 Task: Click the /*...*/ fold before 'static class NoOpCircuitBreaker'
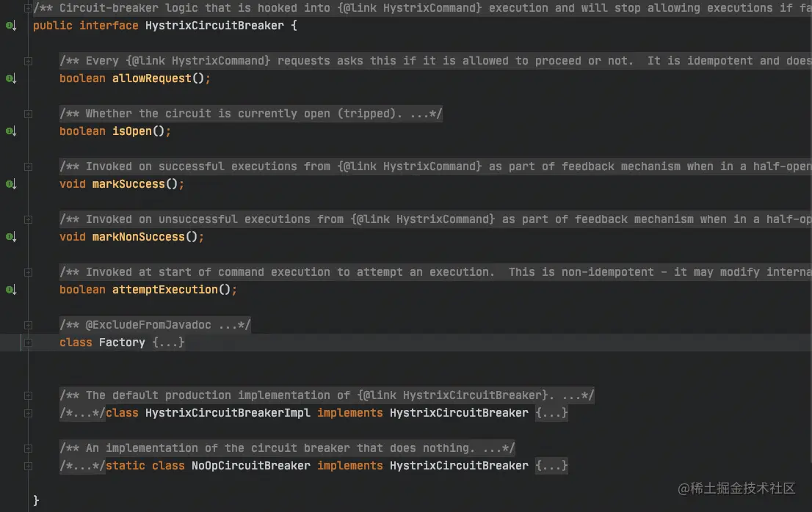pyautogui.click(x=82, y=466)
